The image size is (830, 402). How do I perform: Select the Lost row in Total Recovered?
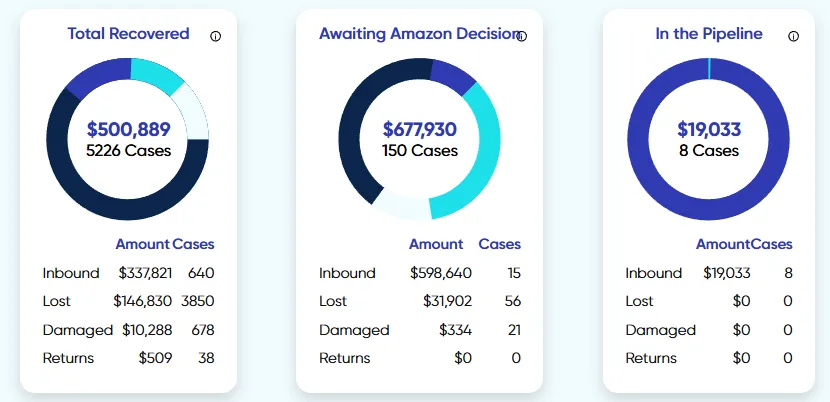58,301
